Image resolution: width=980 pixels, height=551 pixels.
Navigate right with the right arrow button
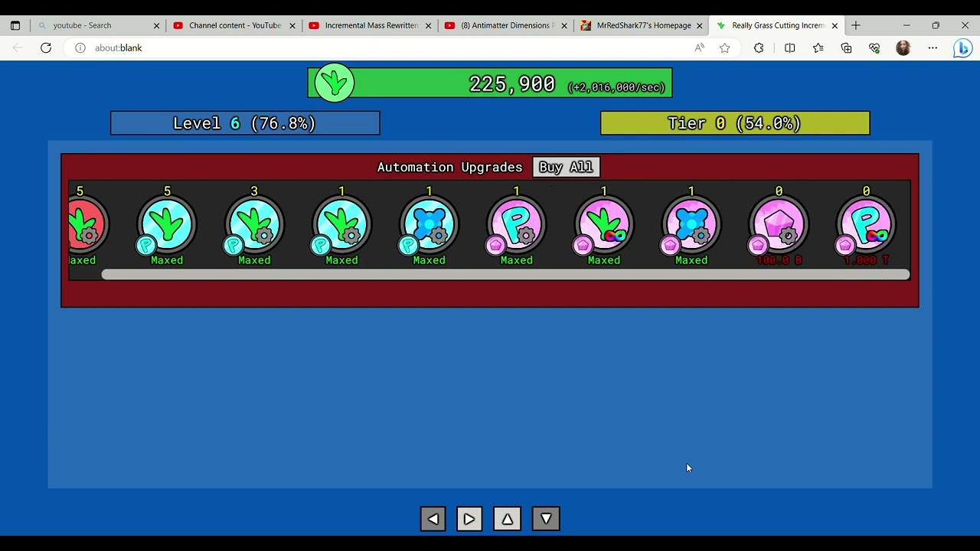coord(469,519)
